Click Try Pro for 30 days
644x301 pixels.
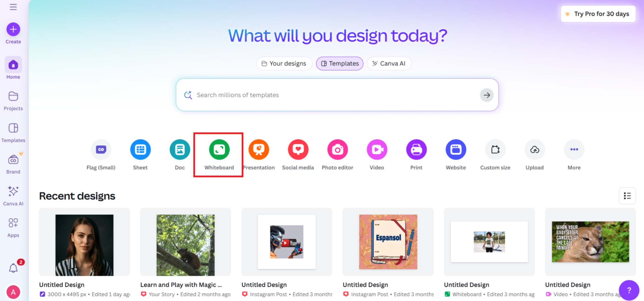598,14
